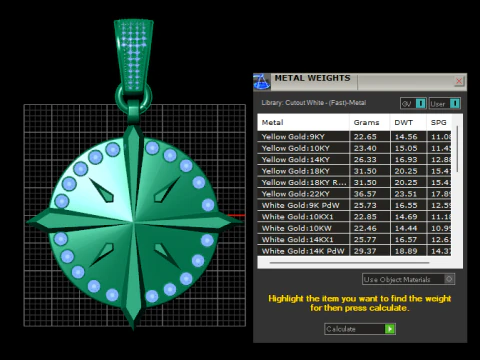The height and width of the screenshot is (360, 480).
Task: Select the White Gold:9K PdW row
Action: coord(354,205)
